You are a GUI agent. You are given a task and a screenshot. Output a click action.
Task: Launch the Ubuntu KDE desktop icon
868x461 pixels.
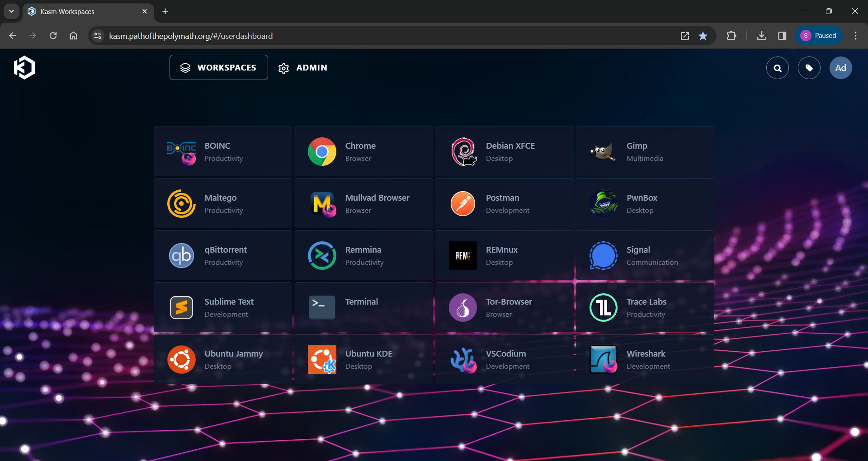(322, 360)
